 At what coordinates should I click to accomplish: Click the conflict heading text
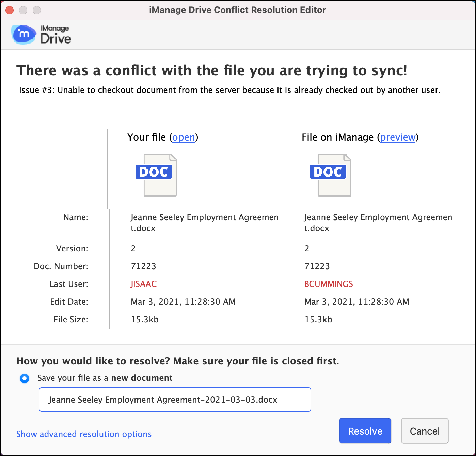point(212,70)
